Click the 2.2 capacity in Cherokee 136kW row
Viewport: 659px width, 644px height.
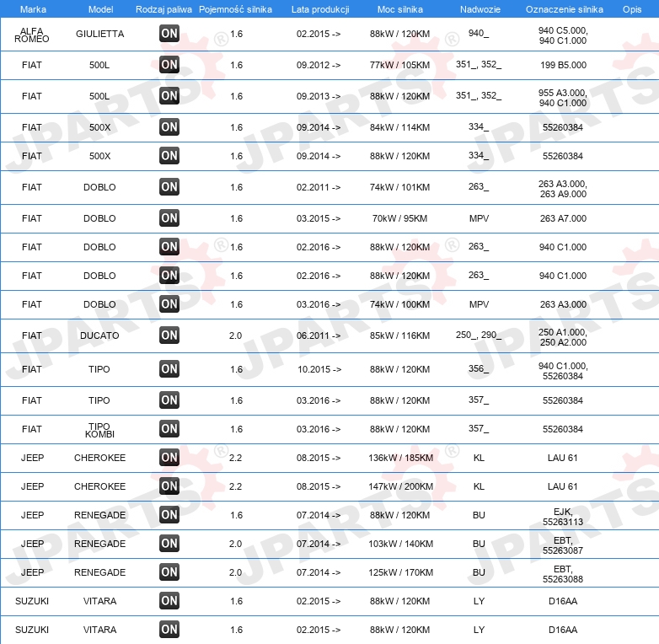(x=235, y=458)
